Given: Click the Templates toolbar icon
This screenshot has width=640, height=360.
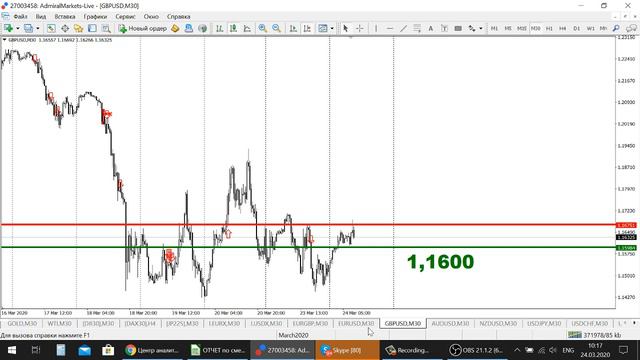Looking at the screenshot, I should 323,28.
